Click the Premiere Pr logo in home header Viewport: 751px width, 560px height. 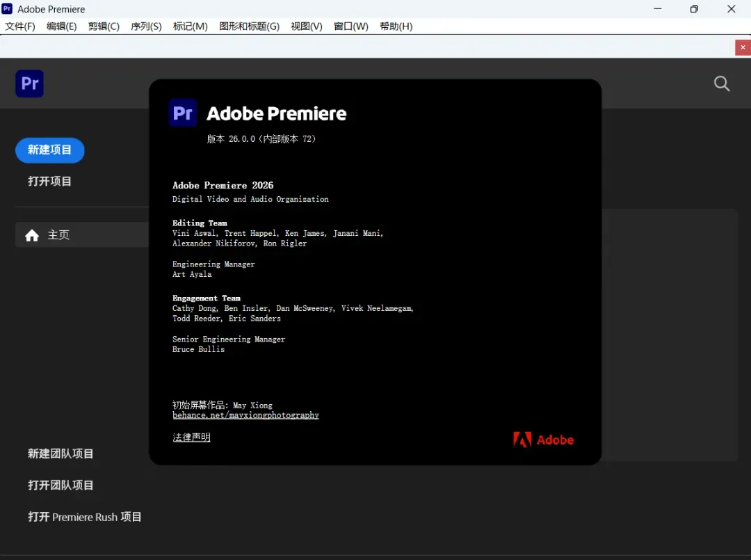pyautogui.click(x=30, y=84)
